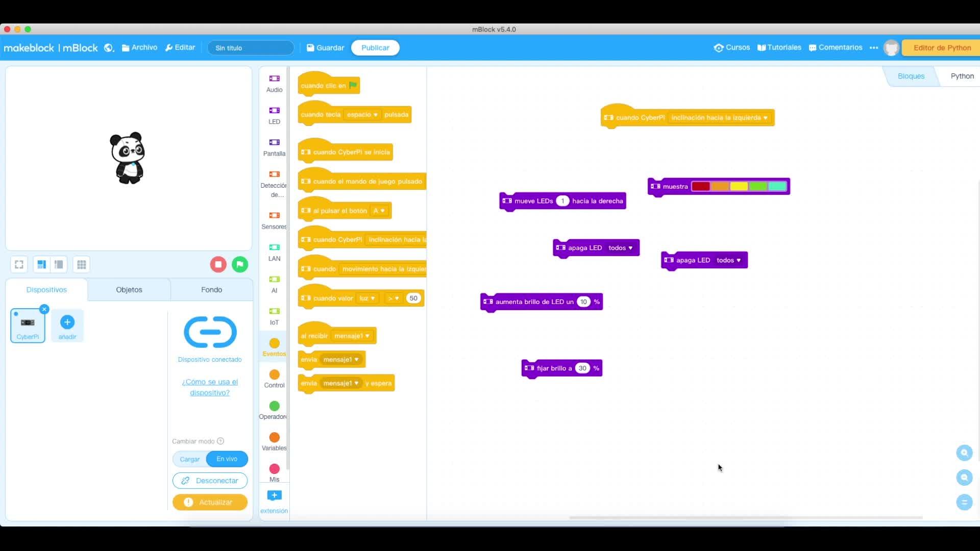This screenshot has width=980, height=551.
Task: Click the green flag run button
Action: pyautogui.click(x=240, y=264)
